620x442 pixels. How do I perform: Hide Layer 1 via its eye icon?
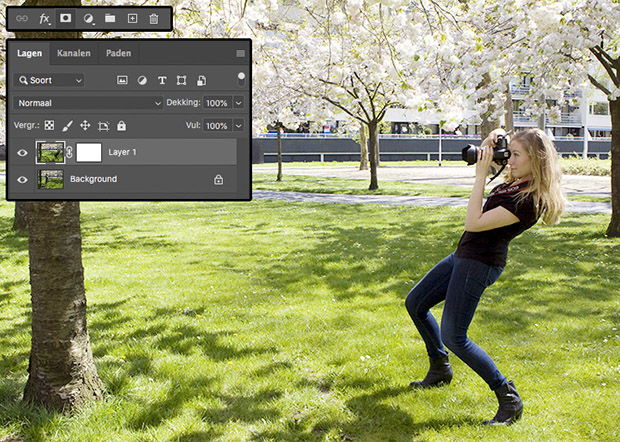point(23,153)
